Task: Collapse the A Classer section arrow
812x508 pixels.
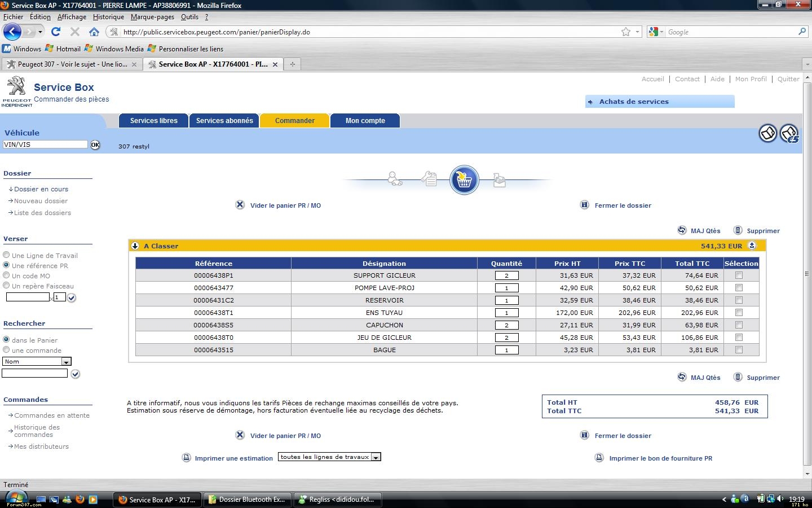Action: [x=135, y=246]
